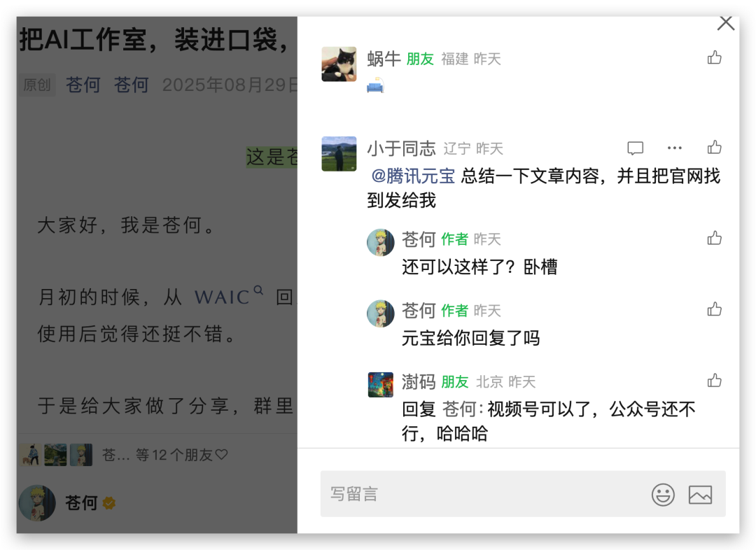Like 苍何's reply 元宝给你回复了吗
Screen dimensions: 756x550
714,309
